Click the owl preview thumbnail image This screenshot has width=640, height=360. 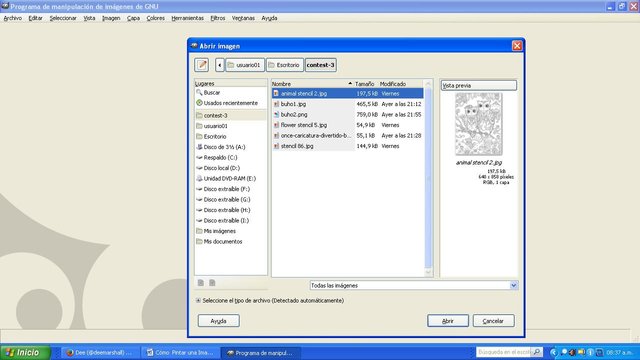(x=479, y=124)
